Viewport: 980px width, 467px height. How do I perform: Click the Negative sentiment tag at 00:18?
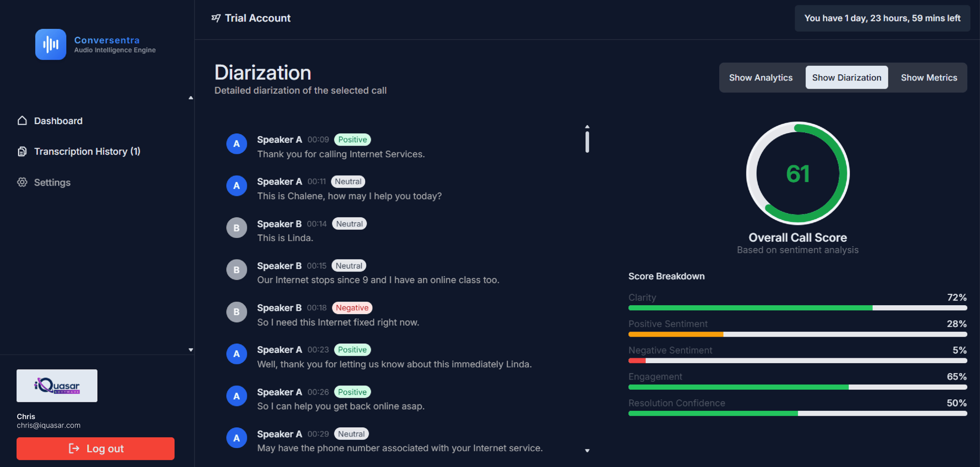pos(352,308)
